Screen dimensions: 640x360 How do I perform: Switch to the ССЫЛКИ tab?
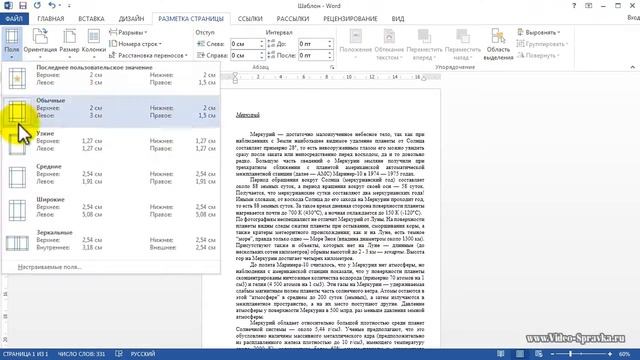pos(250,19)
